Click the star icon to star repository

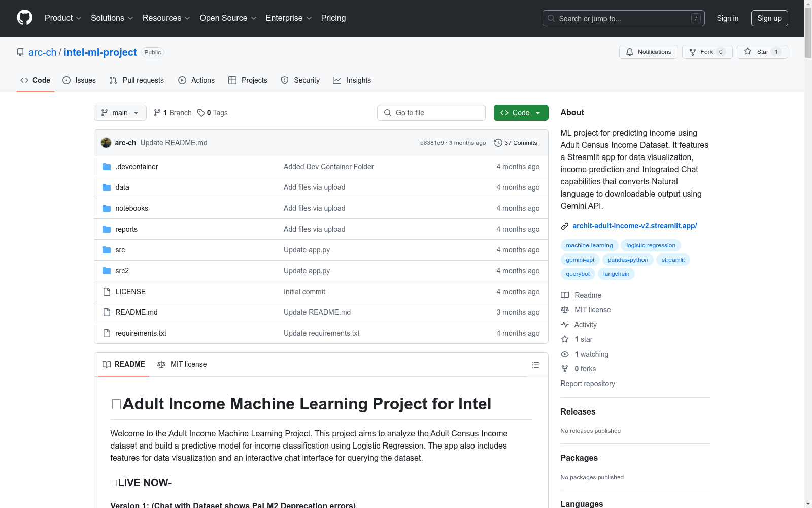click(x=748, y=51)
